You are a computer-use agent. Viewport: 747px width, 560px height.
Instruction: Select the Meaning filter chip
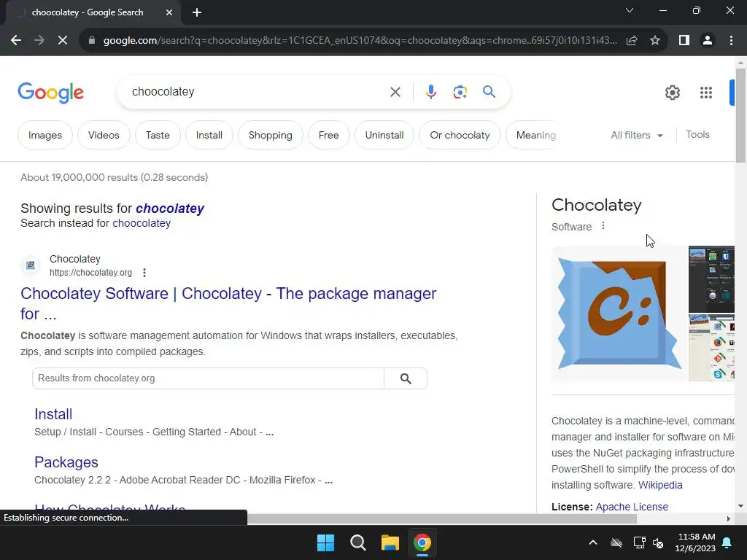click(532, 135)
